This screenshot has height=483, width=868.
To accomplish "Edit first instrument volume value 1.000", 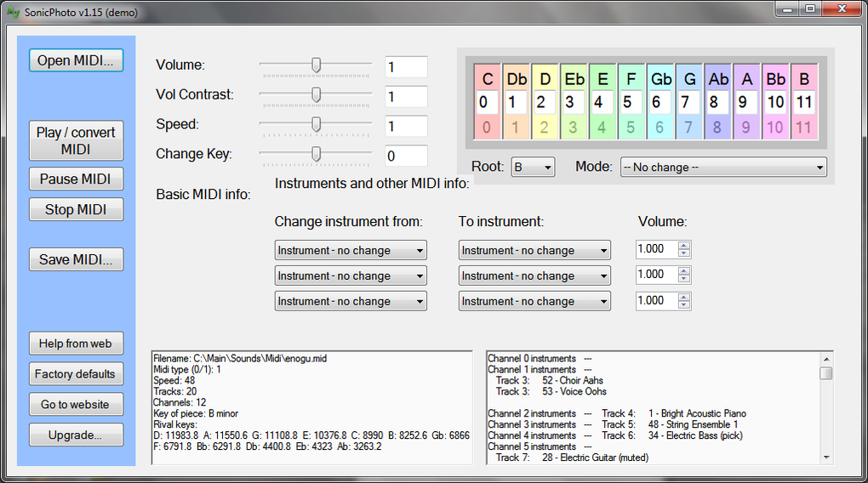I will tap(657, 249).
